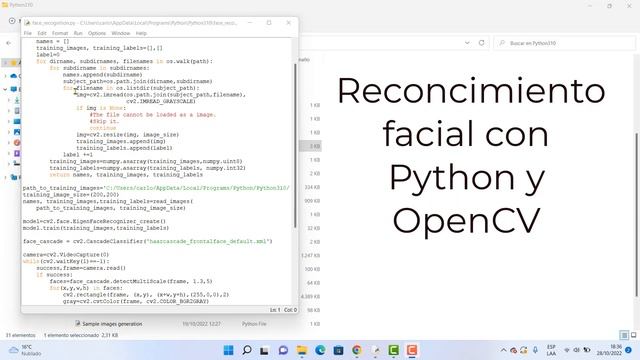Expand the Documents folder tree node
The height and width of the screenshot is (360, 640).
point(9,111)
